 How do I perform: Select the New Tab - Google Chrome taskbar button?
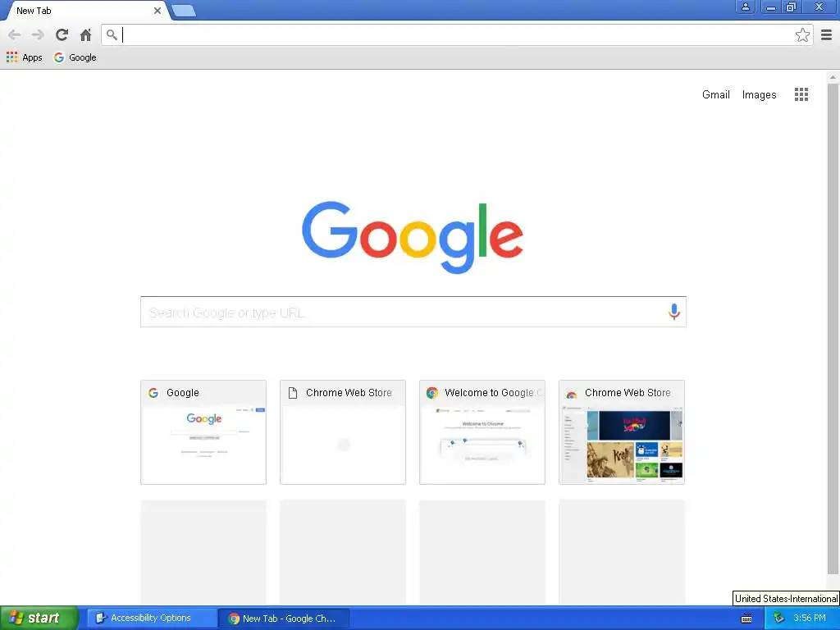[284, 618]
